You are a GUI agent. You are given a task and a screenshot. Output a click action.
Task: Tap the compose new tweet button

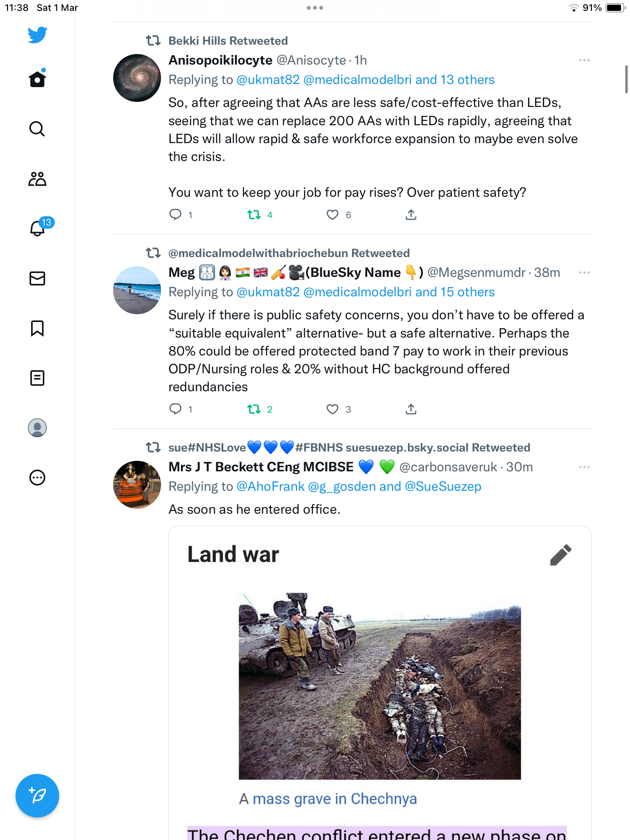pyautogui.click(x=37, y=796)
